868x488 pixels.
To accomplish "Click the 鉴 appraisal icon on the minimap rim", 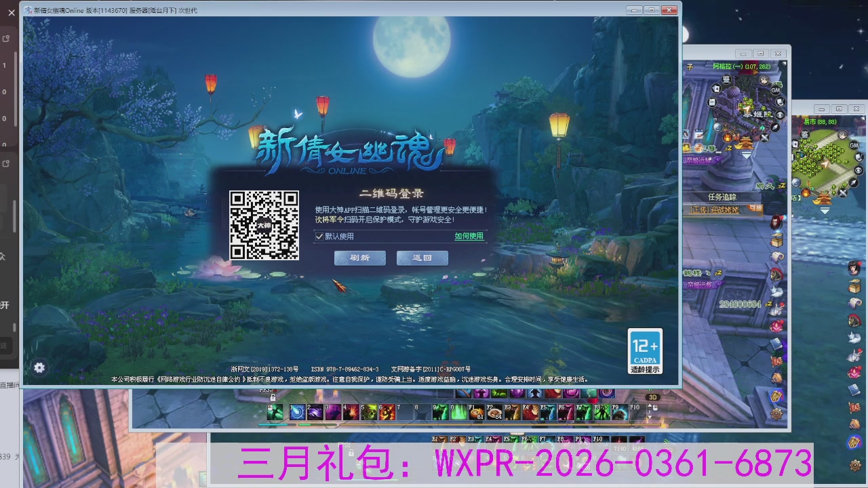I will [725, 79].
